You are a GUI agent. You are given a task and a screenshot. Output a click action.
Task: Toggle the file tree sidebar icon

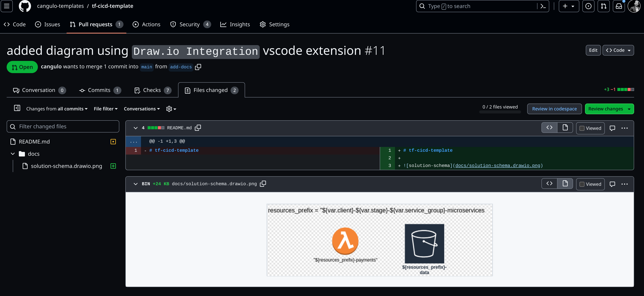pos(17,108)
